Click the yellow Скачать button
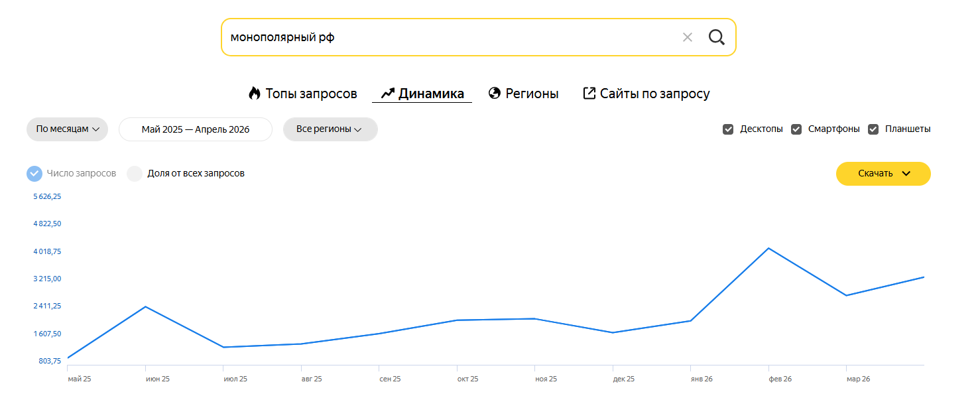980x394 pixels. coord(883,174)
